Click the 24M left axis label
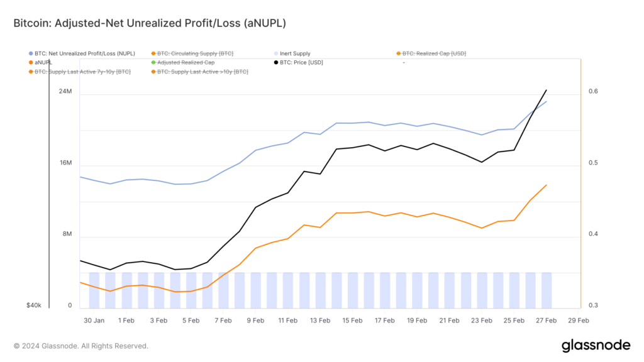644x362 pixels. 65,91
